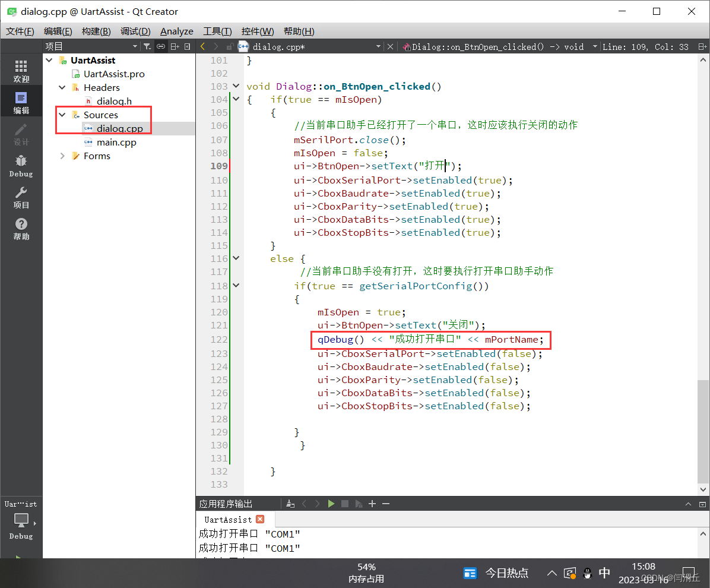710x588 pixels.
Task: Open the 设计 design mode
Action: 21,135
